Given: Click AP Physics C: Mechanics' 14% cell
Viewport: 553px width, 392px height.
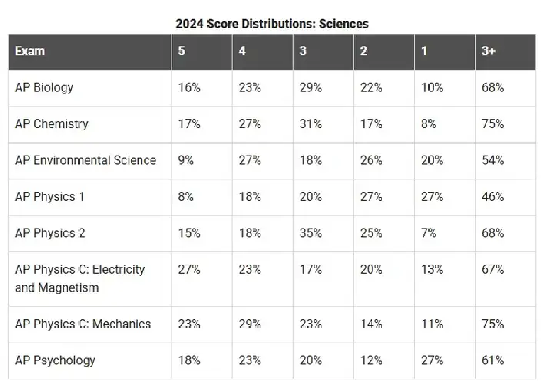Looking at the screenshot, I should click(371, 324).
